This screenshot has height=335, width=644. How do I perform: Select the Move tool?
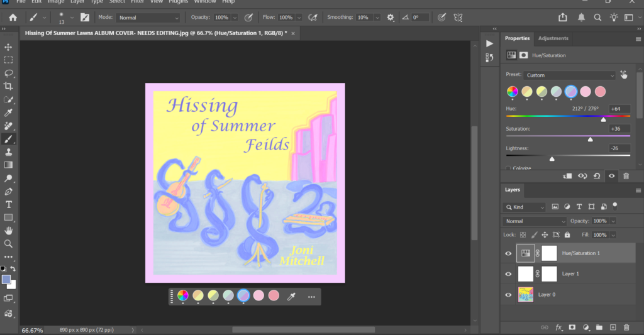pyautogui.click(x=8, y=47)
